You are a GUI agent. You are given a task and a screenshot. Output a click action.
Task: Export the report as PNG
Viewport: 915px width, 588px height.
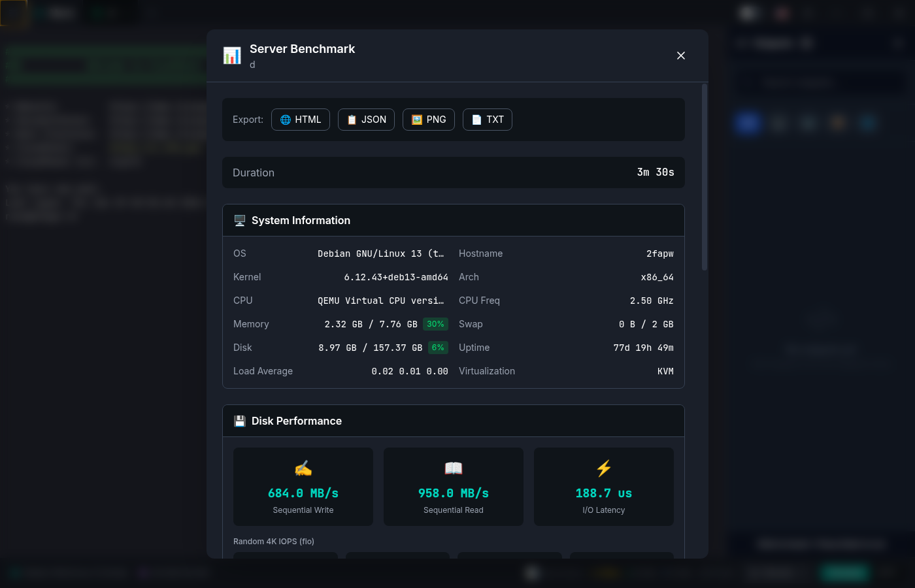(x=429, y=120)
